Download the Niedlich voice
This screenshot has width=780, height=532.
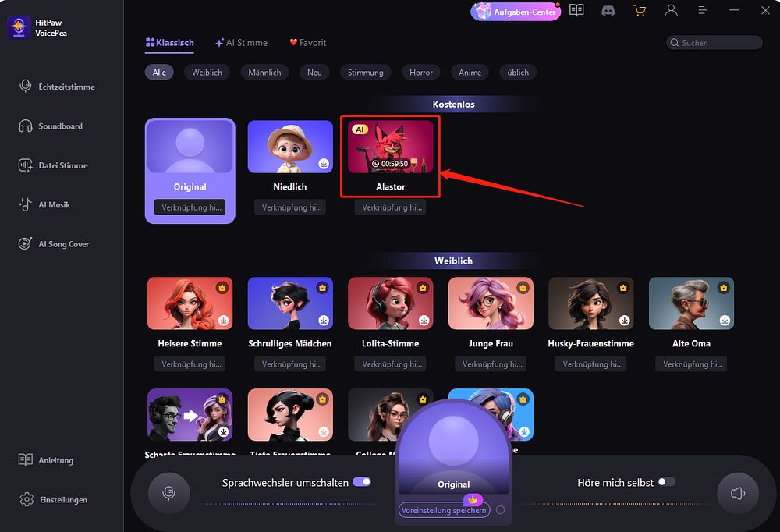click(x=324, y=163)
